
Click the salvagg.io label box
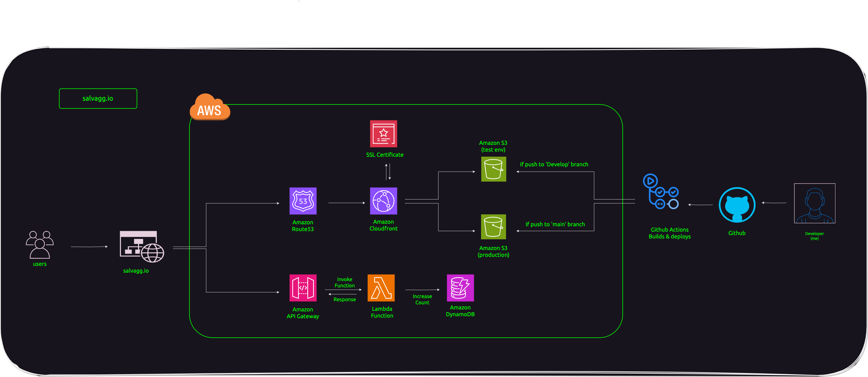point(98,98)
